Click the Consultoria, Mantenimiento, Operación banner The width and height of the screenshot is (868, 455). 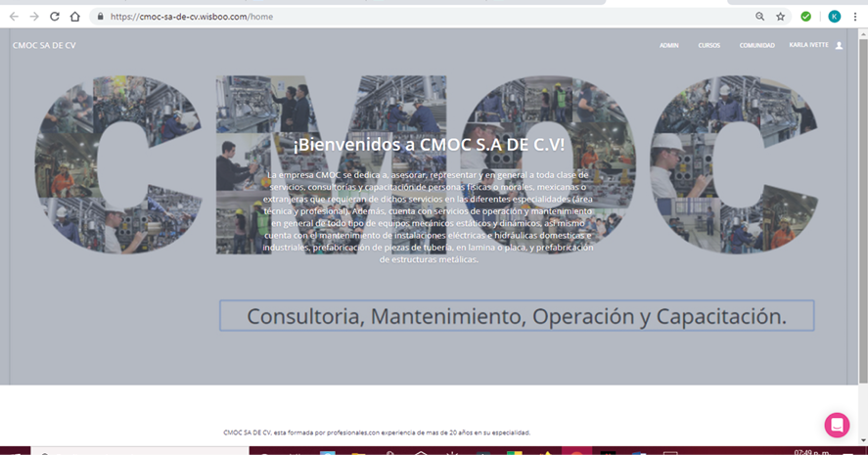(x=517, y=316)
